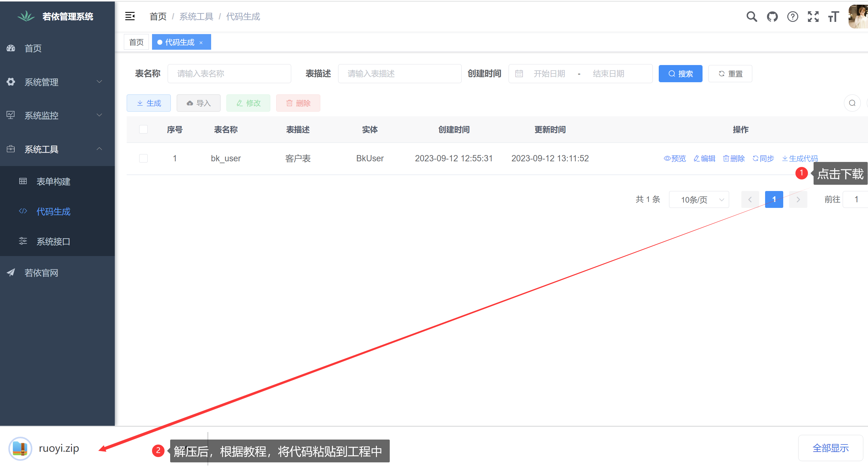The image size is (868, 468).
Task: Open the font size setting icon
Action: 833,17
